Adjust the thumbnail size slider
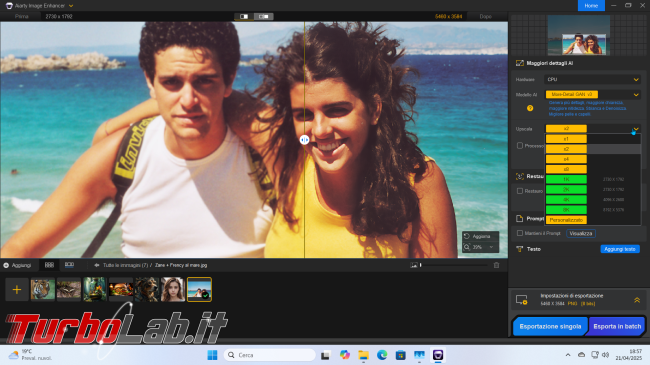 point(454,265)
